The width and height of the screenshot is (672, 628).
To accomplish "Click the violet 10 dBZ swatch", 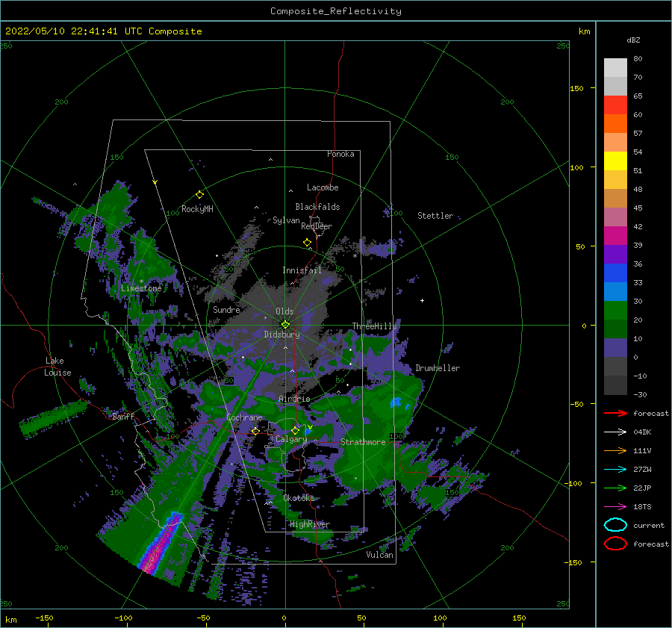I will (x=615, y=347).
